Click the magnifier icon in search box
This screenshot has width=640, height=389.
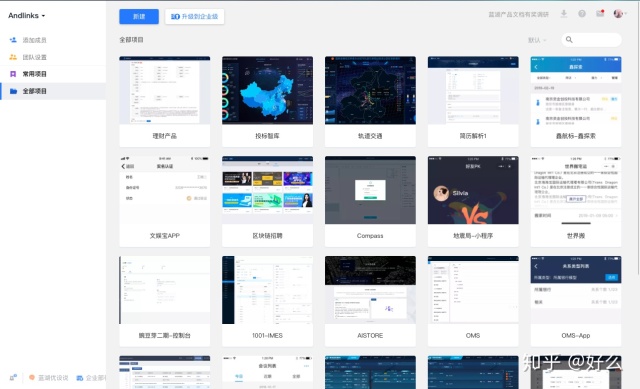click(x=569, y=40)
